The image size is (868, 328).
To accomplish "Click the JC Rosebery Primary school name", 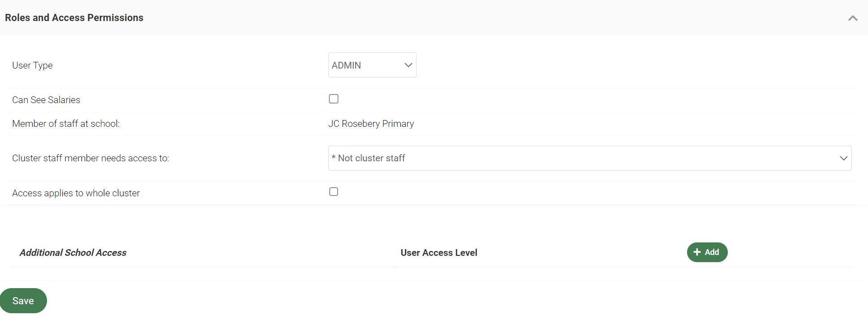I will point(371,124).
